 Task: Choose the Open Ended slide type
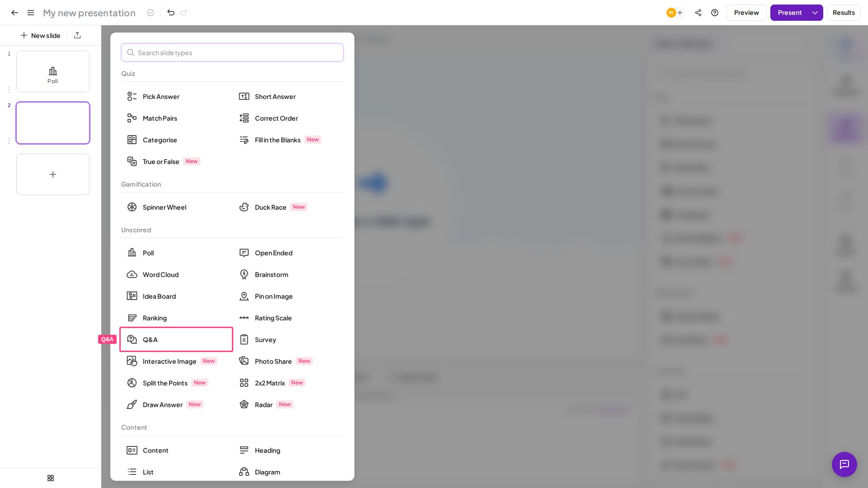(288, 253)
